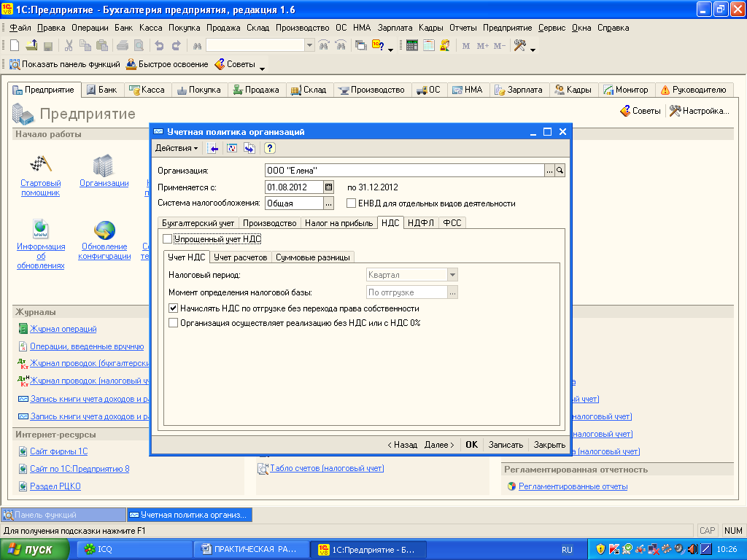Toggle ЕНВД для отдельных видов деятельности
Screen dimensions: 747x560
pos(351,203)
